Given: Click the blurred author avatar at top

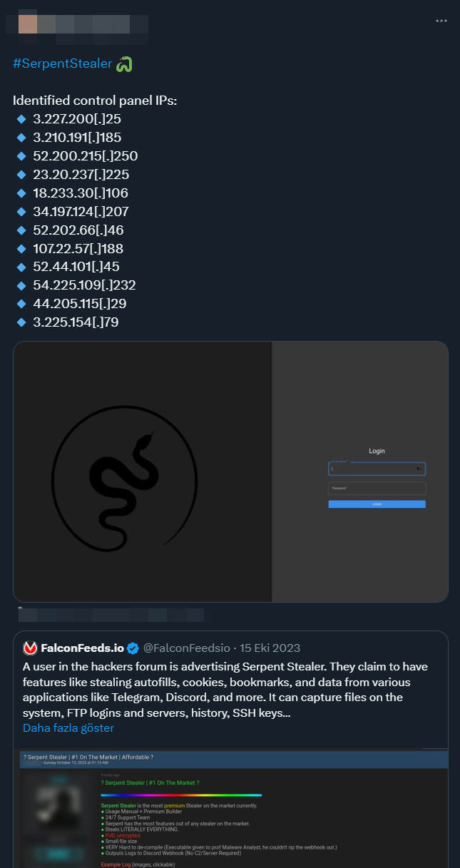Looking at the screenshot, I should 28,22.
